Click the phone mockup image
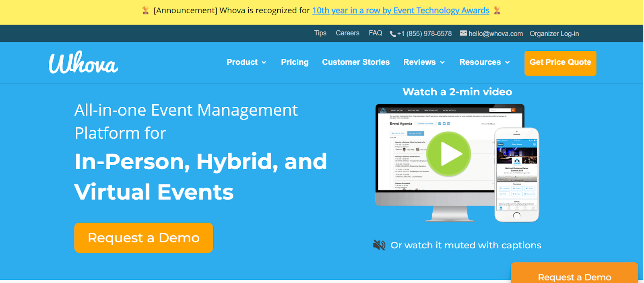The height and width of the screenshot is (283, 644). coord(517,175)
